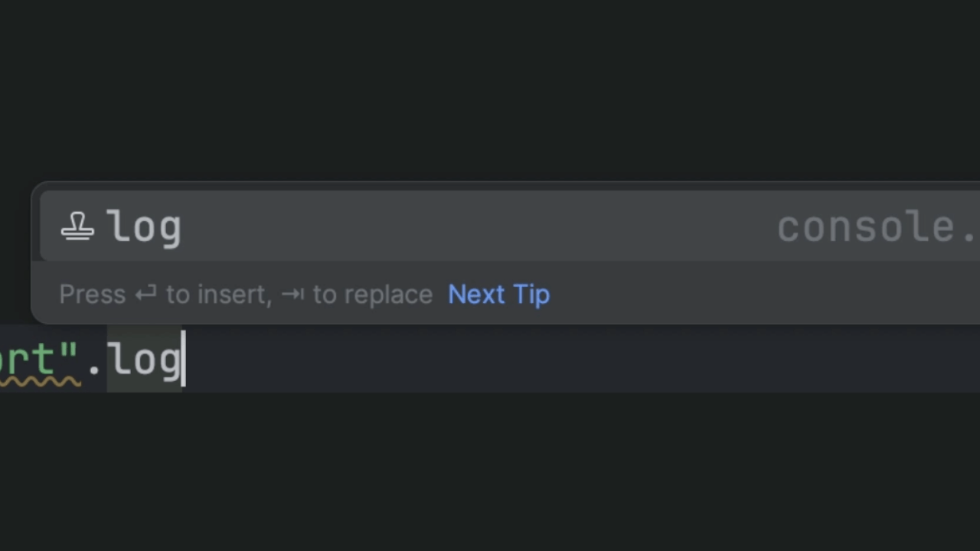Click the yellow wavy warning underline
Image resolution: width=980 pixels, height=551 pixels.
click(x=38, y=380)
